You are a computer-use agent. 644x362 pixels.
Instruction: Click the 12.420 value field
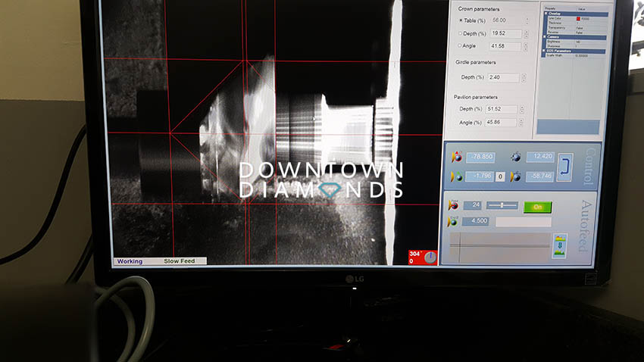(x=540, y=157)
